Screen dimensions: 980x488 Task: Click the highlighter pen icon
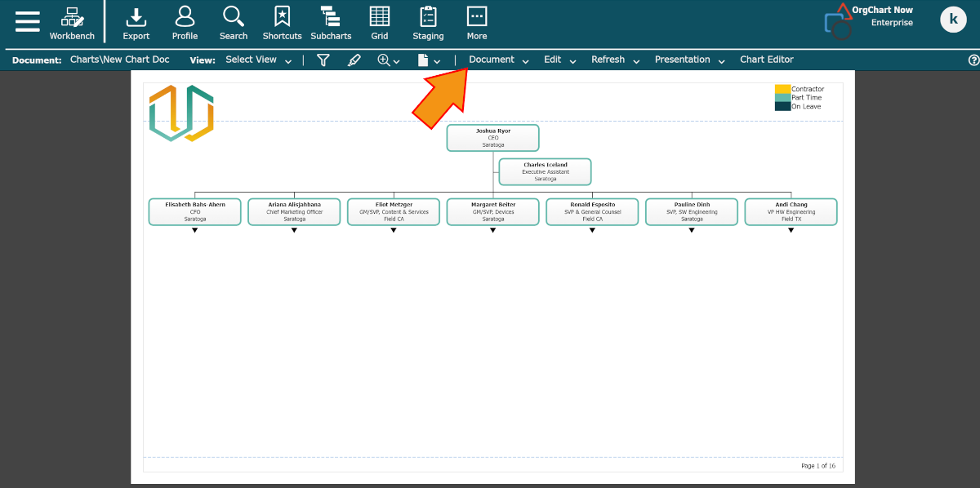coord(354,60)
